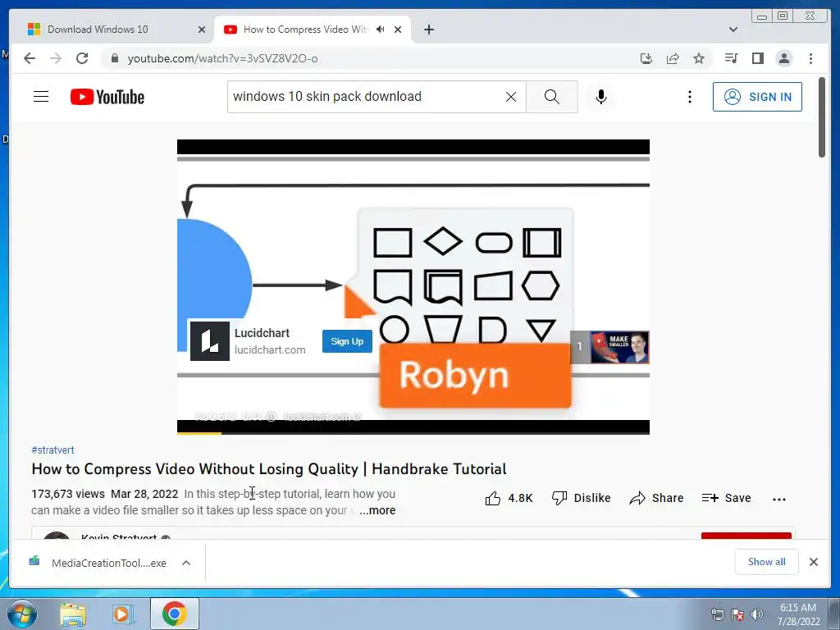
Task: Click the network icon in system tray
Action: (717, 614)
